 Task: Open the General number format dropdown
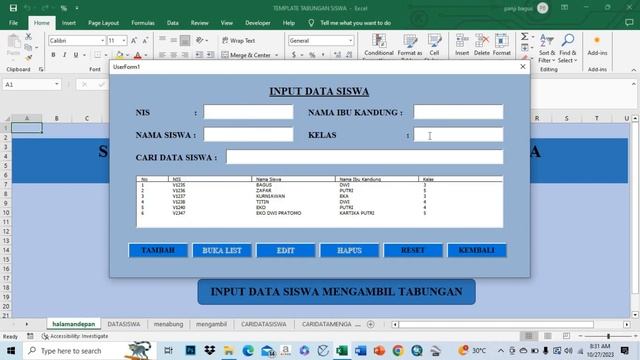click(350, 40)
